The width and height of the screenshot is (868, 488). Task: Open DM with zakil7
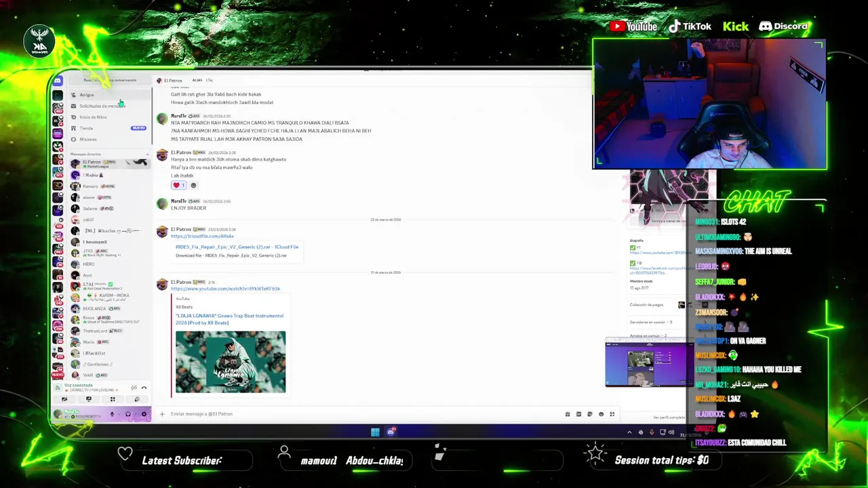click(x=110, y=220)
